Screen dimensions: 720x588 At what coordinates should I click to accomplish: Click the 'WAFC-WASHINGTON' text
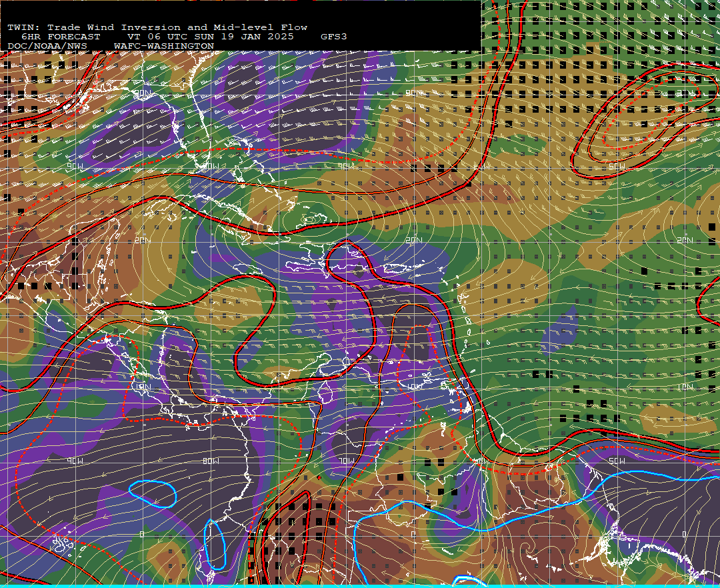click(x=164, y=47)
